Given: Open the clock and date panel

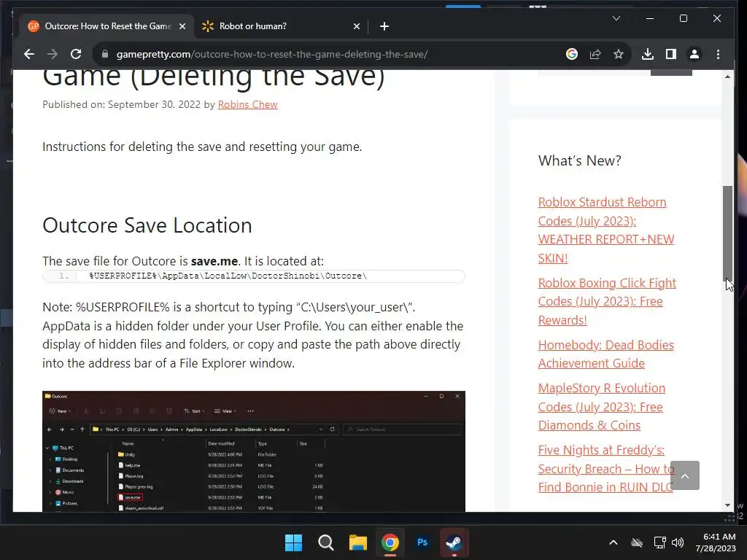Looking at the screenshot, I should [716, 542].
